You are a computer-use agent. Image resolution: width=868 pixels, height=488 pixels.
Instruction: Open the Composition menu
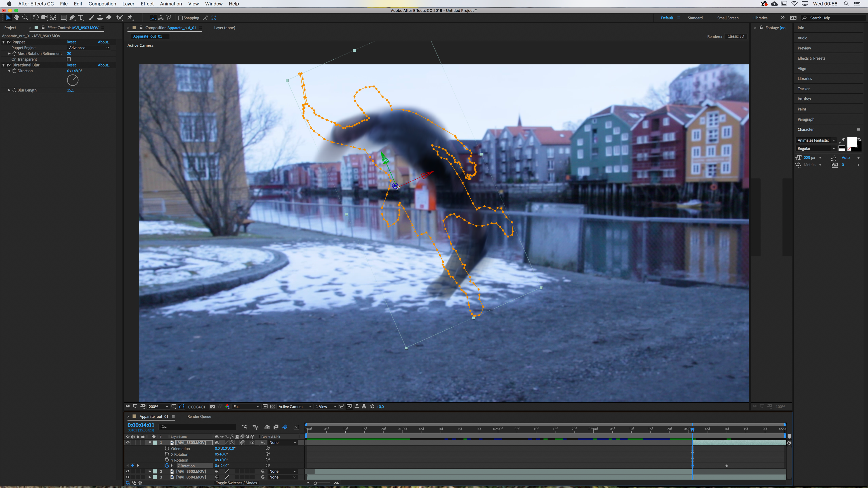[102, 4]
